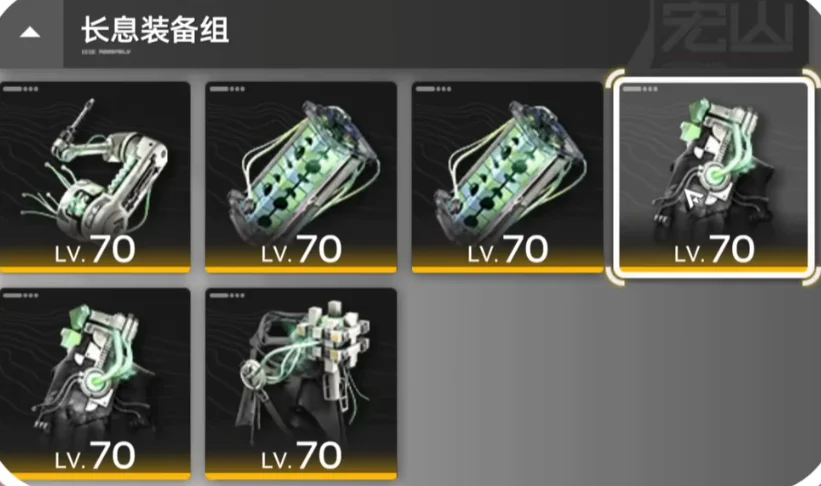Screen dimensions: 821x486
Task: Click LV.70 label on highlighted glove tile
Action: [714, 250]
